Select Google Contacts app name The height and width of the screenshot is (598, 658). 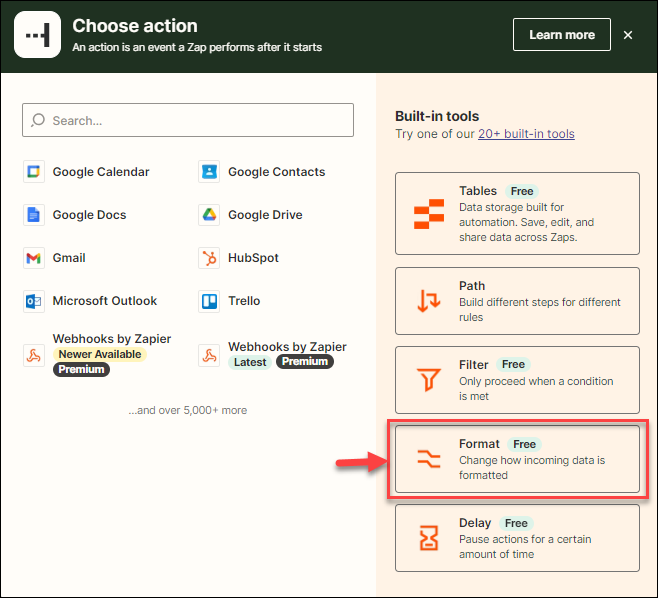[x=277, y=172]
